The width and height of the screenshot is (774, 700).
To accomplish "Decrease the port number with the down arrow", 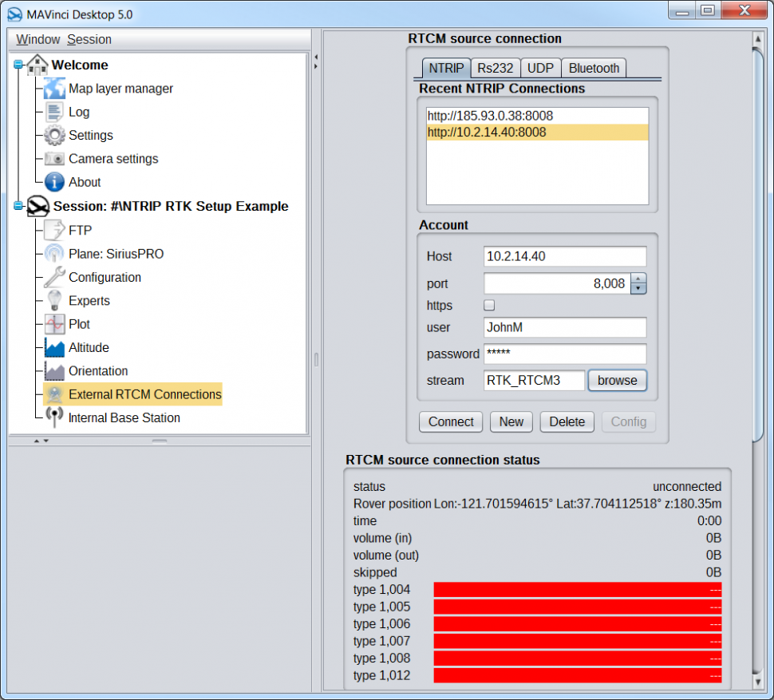I will tap(638, 289).
